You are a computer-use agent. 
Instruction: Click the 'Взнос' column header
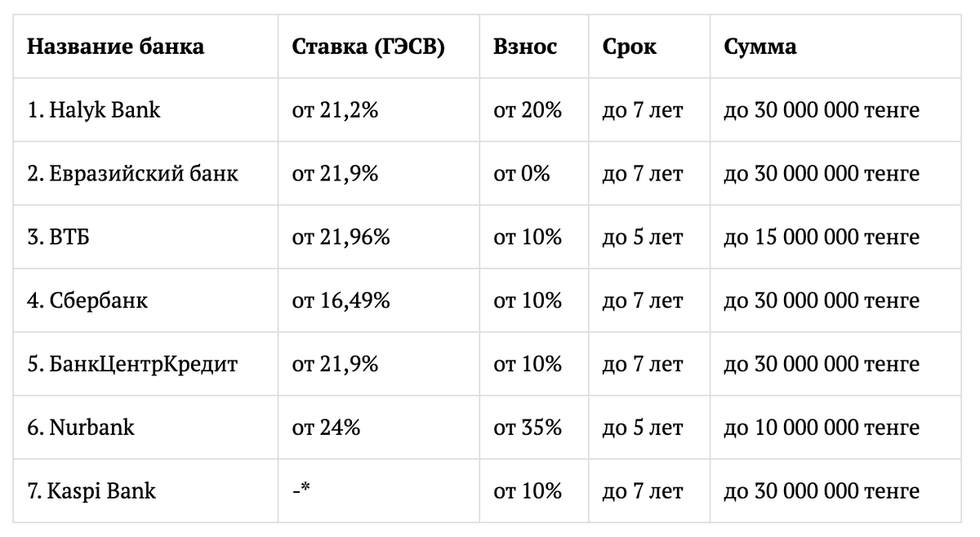(x=524, y=47)
